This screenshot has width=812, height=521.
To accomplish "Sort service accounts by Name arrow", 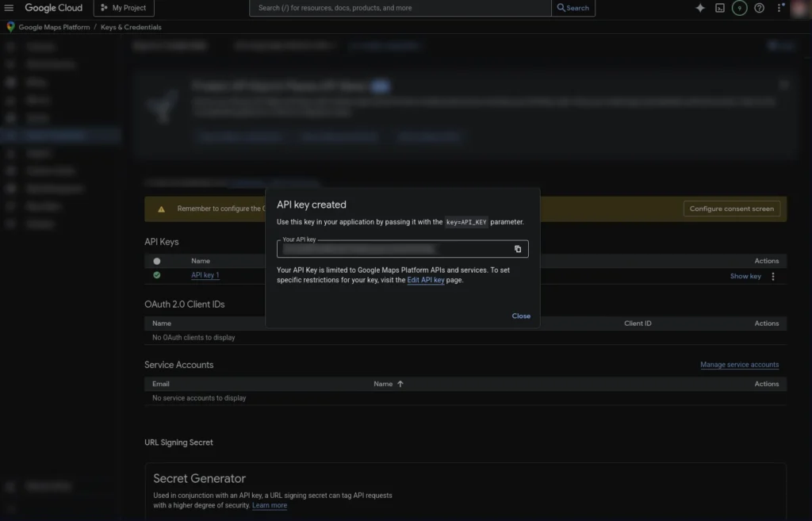I will pyautogui.click(x=400, y=384).
